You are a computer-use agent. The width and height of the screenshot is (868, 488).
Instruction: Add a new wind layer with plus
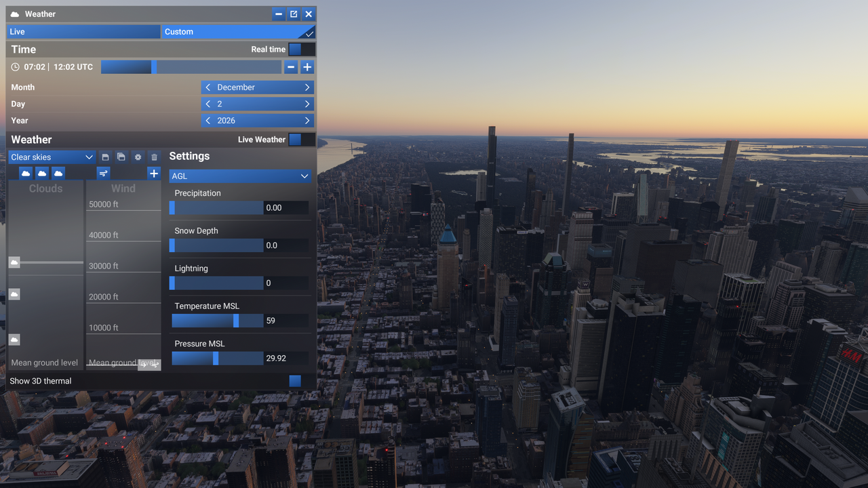point(154,174)
